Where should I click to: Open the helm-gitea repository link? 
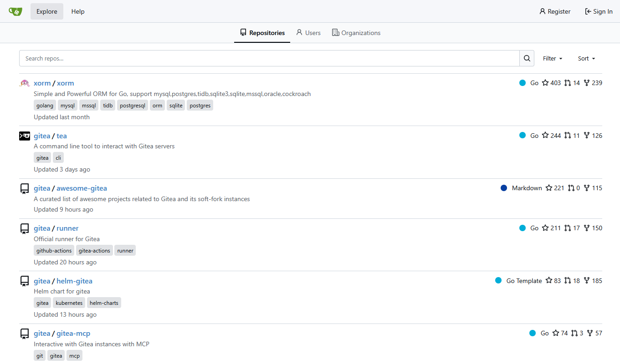pyautogui.click(x=75, y=281)
